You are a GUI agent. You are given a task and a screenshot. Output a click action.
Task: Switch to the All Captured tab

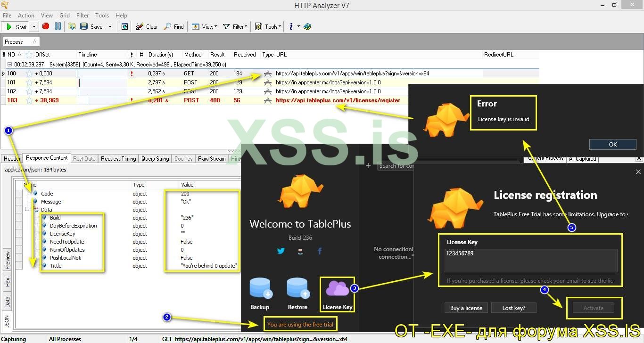coord(582,159)
